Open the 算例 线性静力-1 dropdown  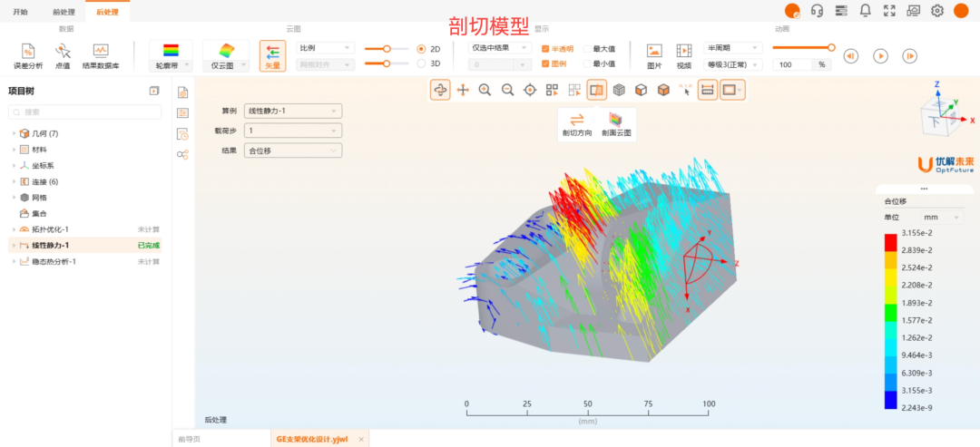pyautogui.click(x=292, y=111)
